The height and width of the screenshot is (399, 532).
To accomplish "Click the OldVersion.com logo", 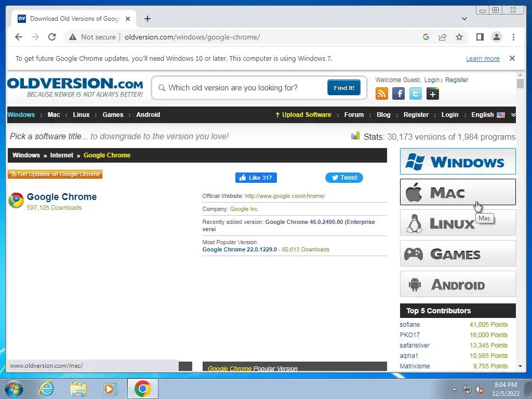I will (75, 87).
